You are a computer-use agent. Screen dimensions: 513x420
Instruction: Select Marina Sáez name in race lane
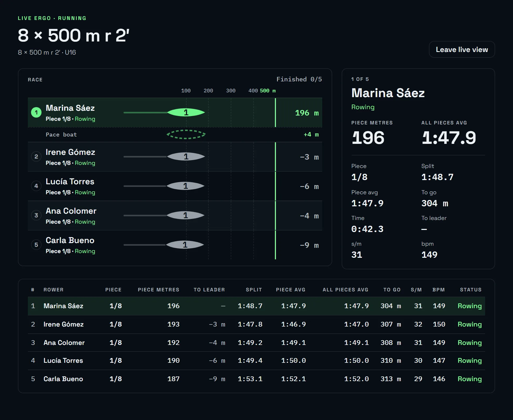(x=70, y=108)
